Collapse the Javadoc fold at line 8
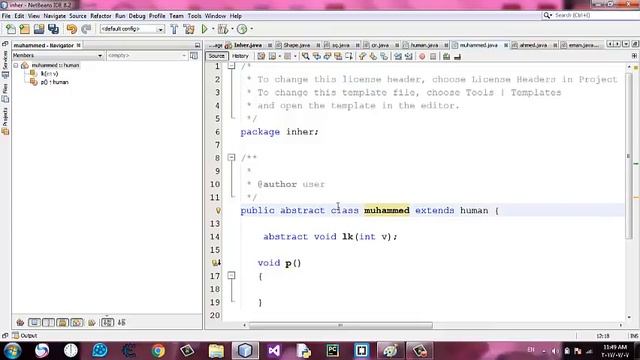The width and height of the screenshot is (640, 360). (x=231, y=157)
